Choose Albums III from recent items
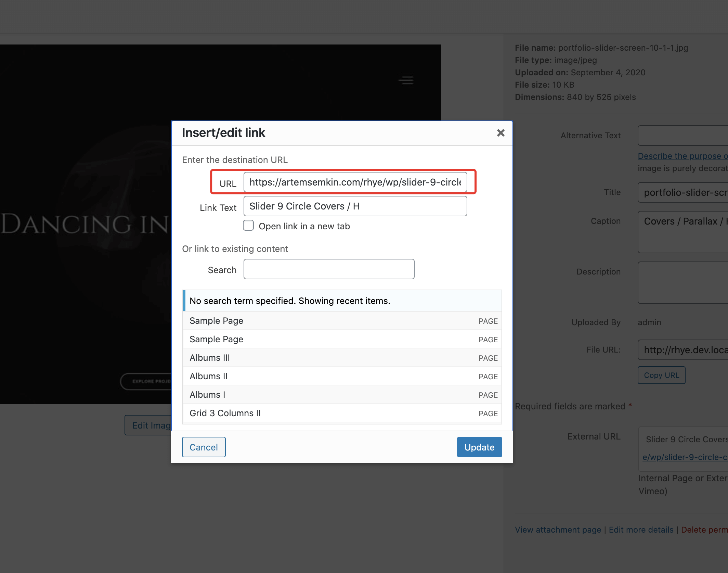This screenshot has width=728, height=573. coord(342,358)
